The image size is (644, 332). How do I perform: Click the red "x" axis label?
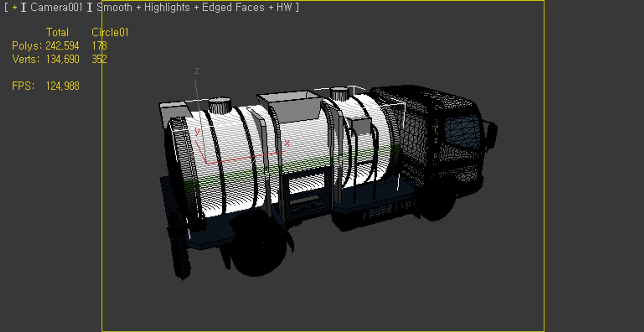click(x=287, y=143)
